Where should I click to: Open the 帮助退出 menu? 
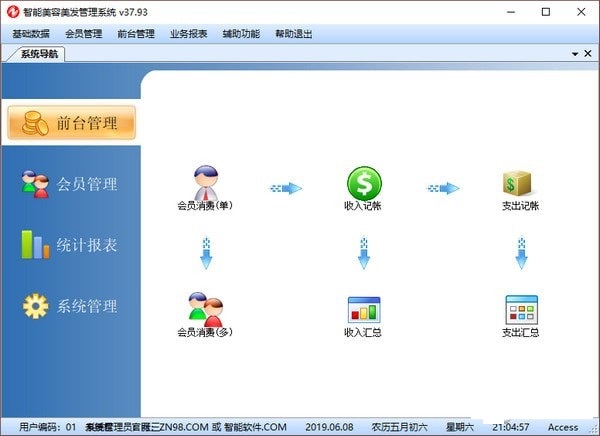click(294, 34)
